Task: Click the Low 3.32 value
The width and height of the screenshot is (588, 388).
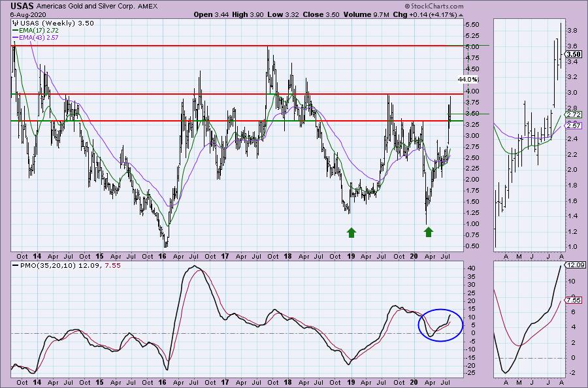Action: click(282, 14)
